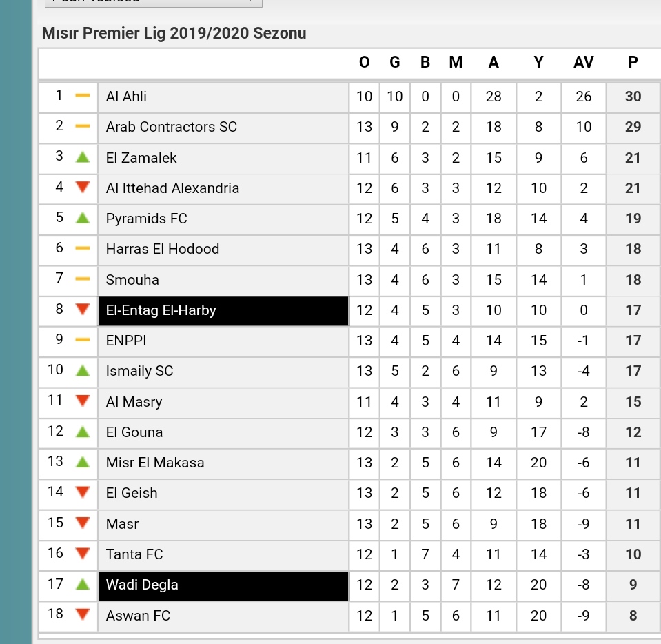The height and width of the screenshot is (644, 661).
Task: Click the P points column header
Action: [633, 63]
